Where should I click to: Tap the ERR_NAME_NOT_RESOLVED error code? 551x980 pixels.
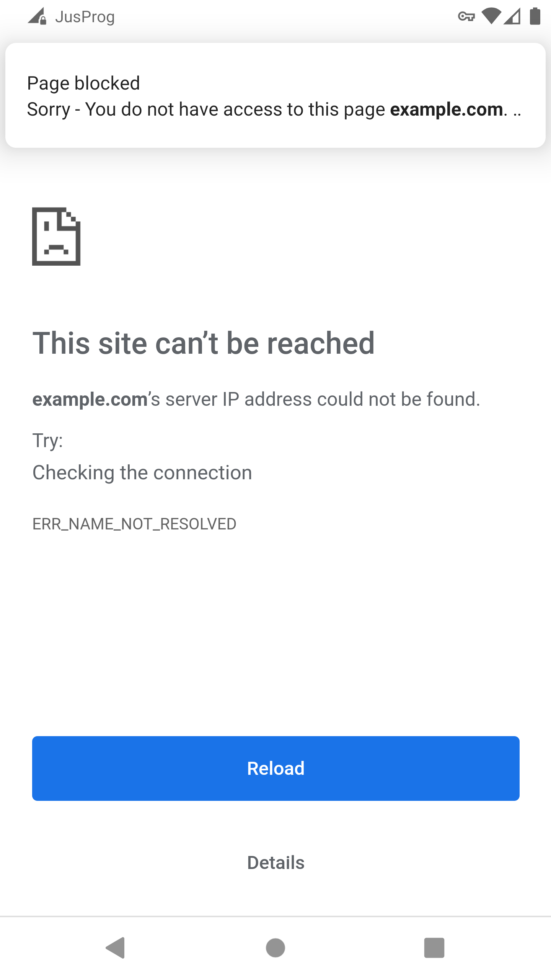click(x=134, y=524)
